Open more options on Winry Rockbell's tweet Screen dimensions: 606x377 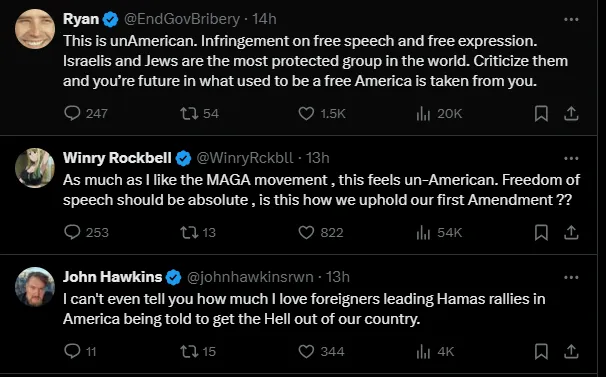click(x=571, y=158)
